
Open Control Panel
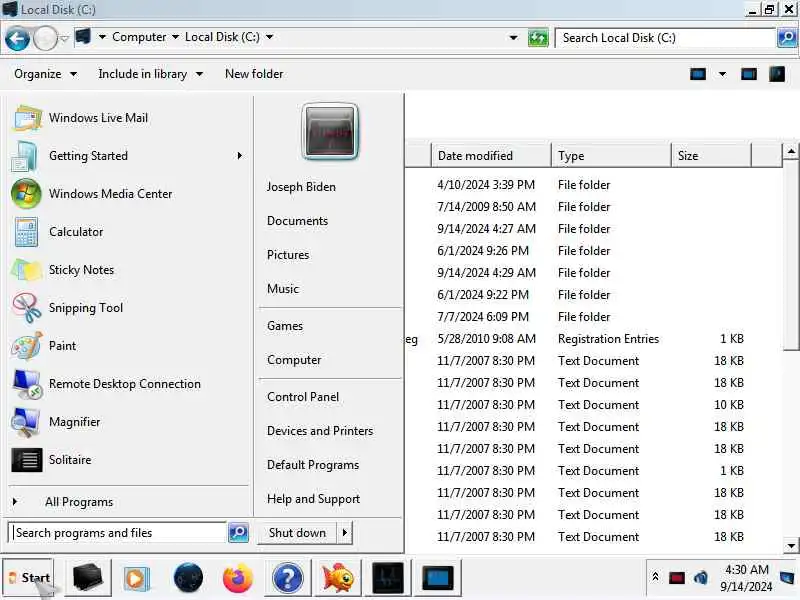(303, 397)
